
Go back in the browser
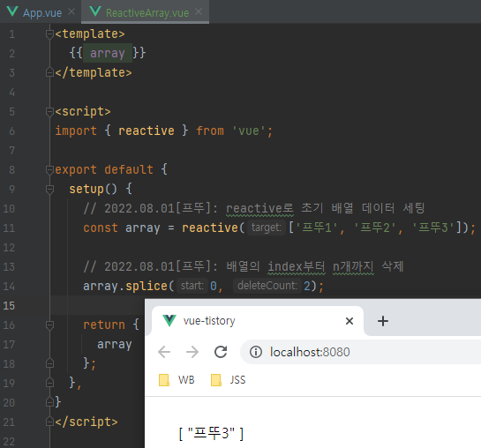[x=164, y=352]
